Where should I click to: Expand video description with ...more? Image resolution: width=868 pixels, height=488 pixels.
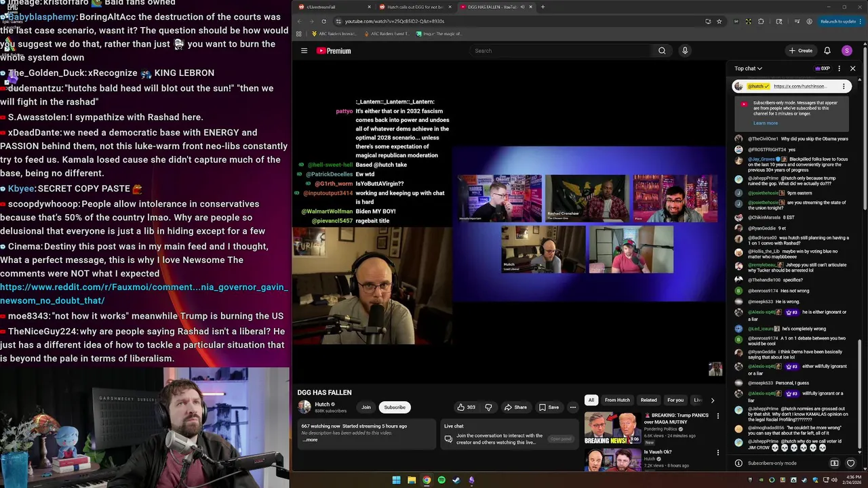point(309,440)
